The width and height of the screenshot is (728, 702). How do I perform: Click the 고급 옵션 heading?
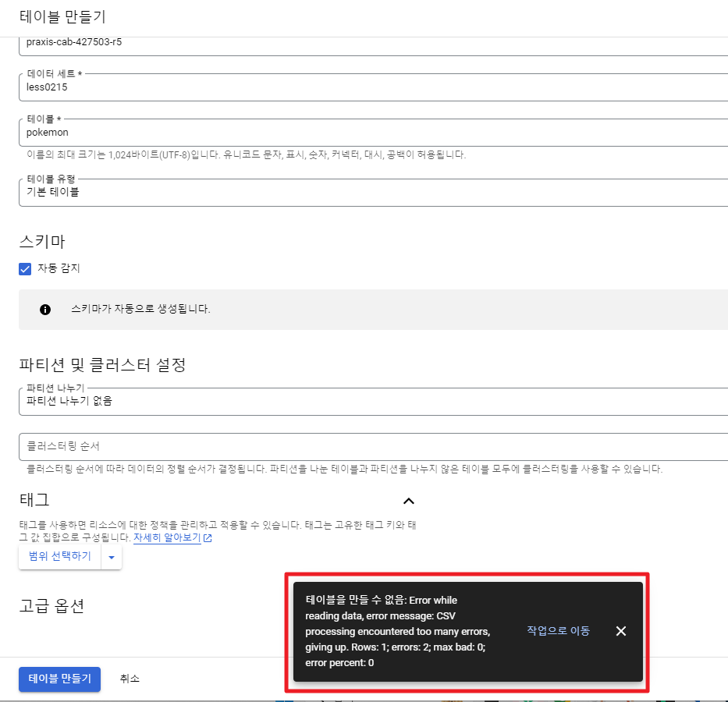(51, 606)
